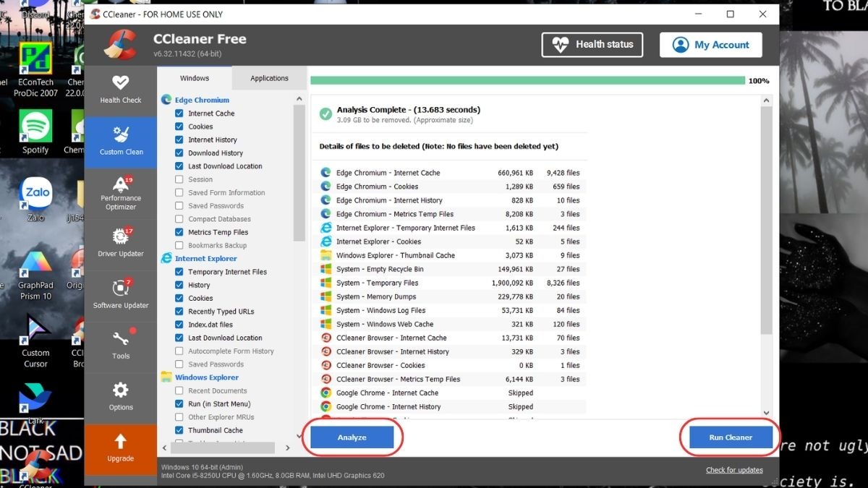This screenshot has height=488, width=868.
Task: Open the EConTech ProDic 2007 shortcut
Action: coord(35,70)
